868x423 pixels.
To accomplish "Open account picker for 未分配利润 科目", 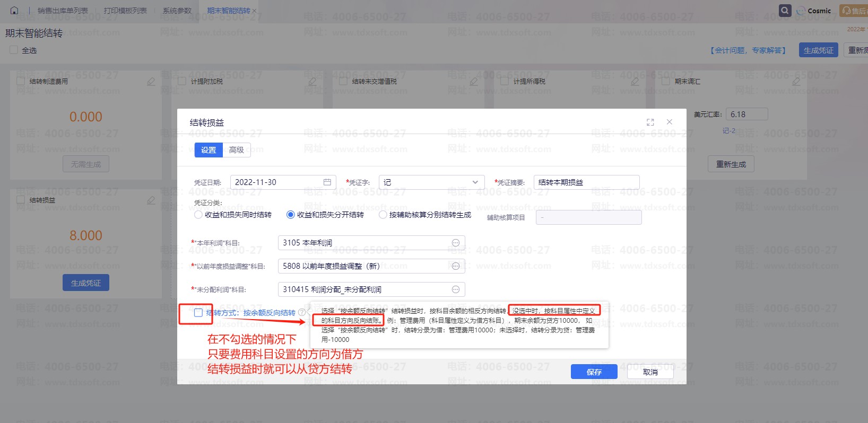I will pos(455,289).
